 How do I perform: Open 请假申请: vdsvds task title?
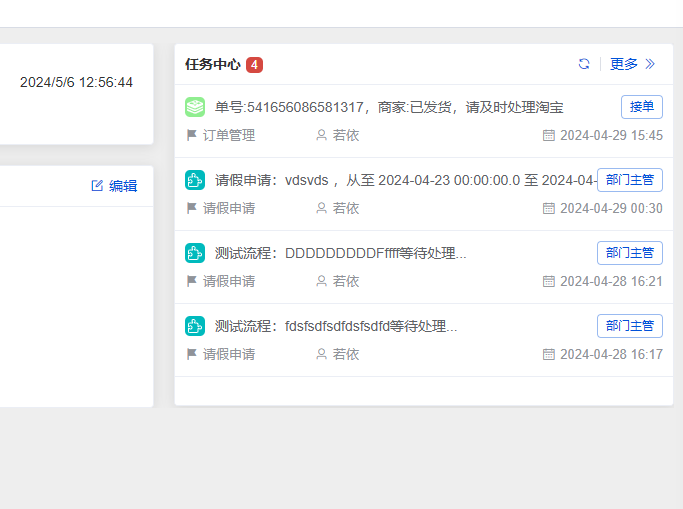[x=406, y=180]
